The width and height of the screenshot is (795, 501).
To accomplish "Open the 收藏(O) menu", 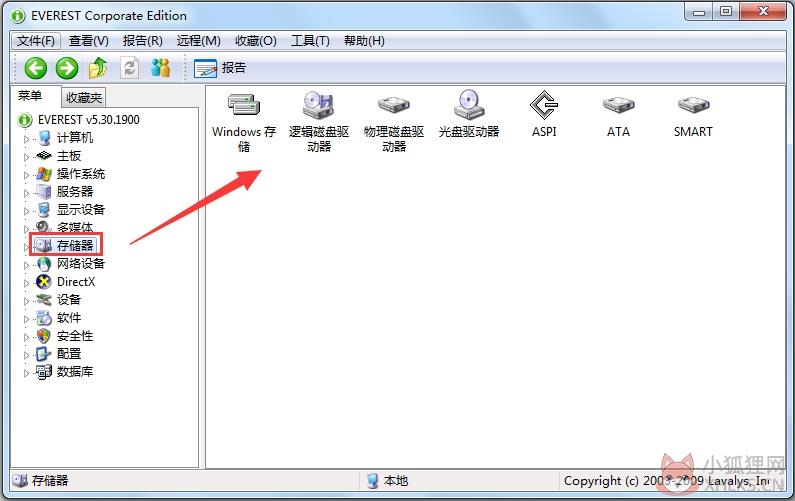I will [256, 41].
